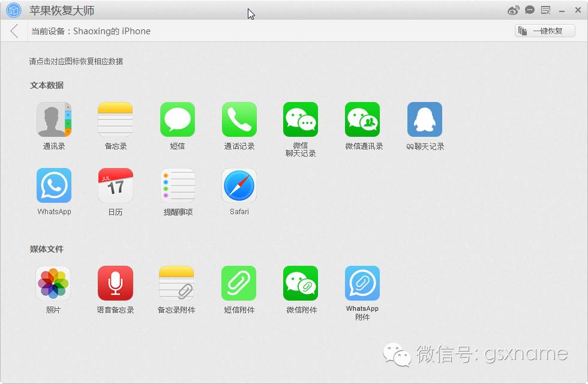Open the 通话记录 call history icon

239,119
